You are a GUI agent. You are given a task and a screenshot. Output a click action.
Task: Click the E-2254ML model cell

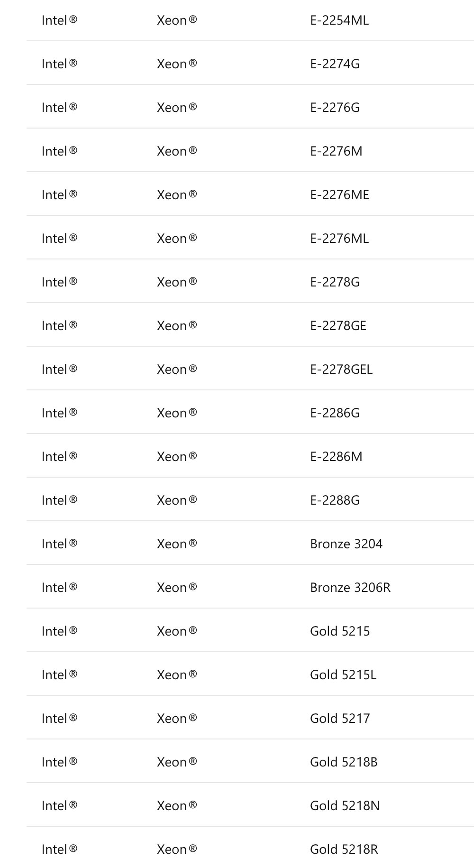(x=339, y=20)
